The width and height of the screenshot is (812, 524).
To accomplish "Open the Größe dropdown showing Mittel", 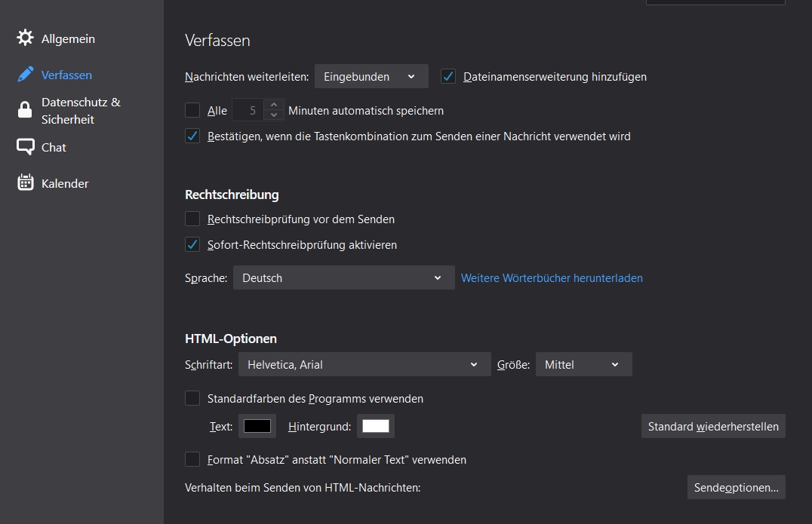I will 583,364.
